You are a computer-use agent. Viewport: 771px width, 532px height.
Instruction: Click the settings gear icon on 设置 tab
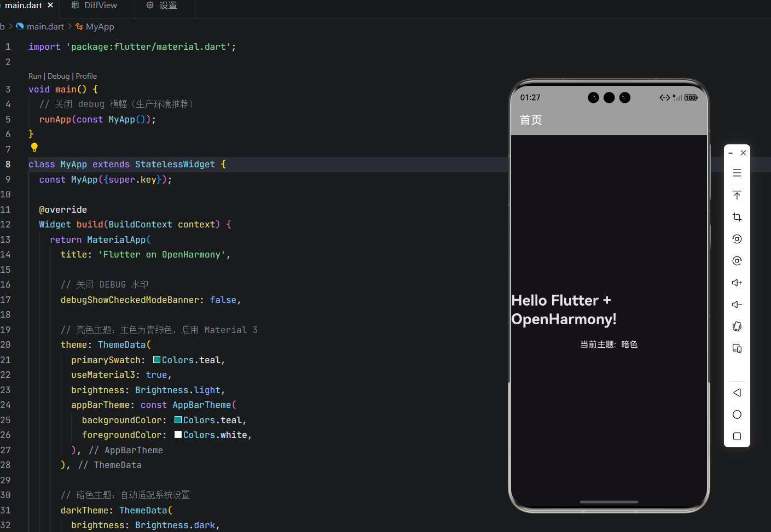coord(150,5)
